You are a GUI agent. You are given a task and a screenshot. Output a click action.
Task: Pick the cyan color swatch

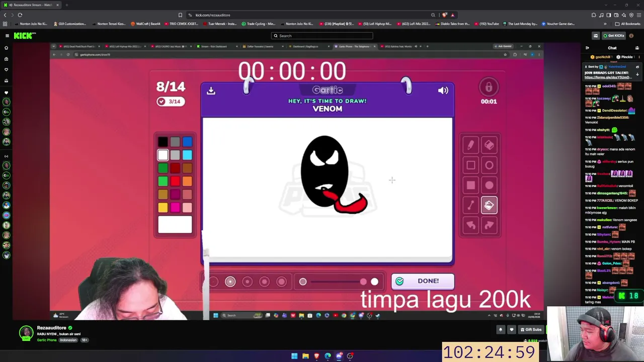(187, 155)
